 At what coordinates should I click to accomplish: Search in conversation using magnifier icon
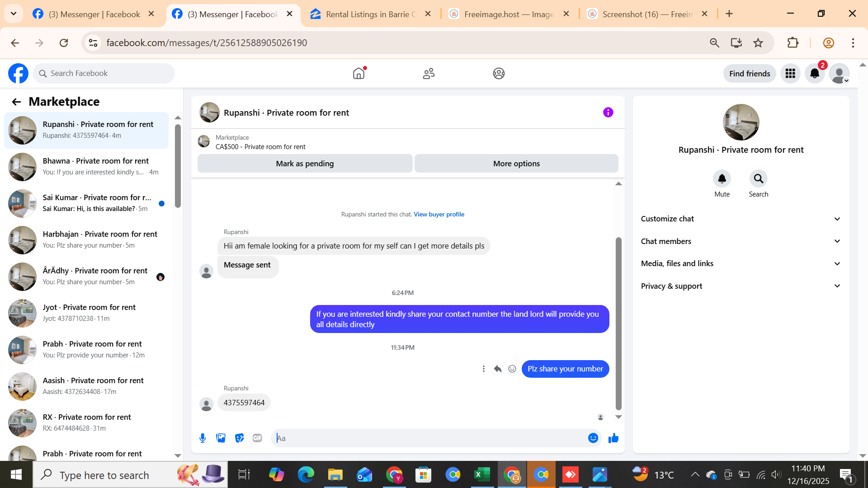point(759,179)
